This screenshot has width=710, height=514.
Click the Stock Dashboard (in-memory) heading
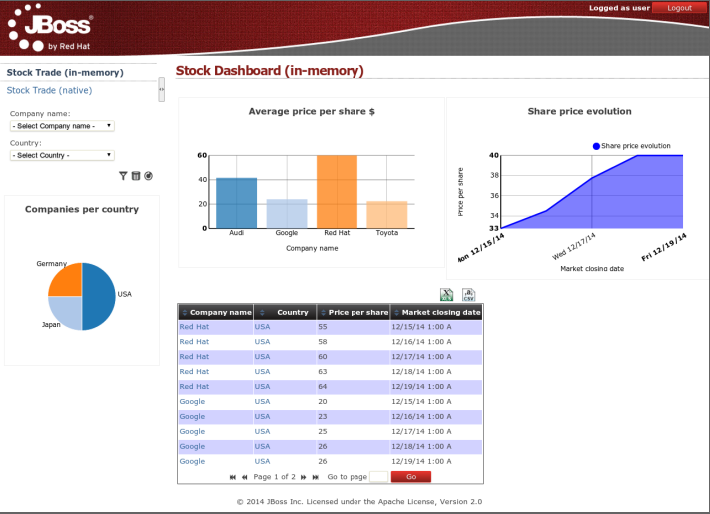[x=269, y=71]
